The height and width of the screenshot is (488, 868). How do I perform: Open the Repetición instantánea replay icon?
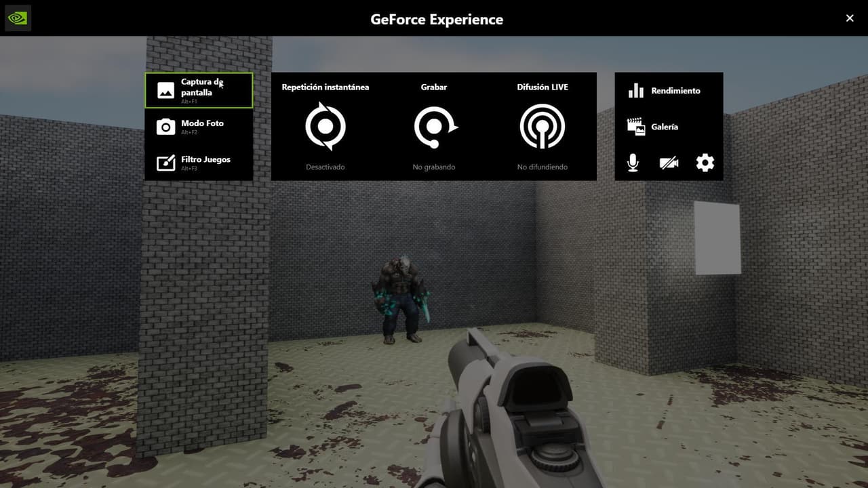pos(325,126)
